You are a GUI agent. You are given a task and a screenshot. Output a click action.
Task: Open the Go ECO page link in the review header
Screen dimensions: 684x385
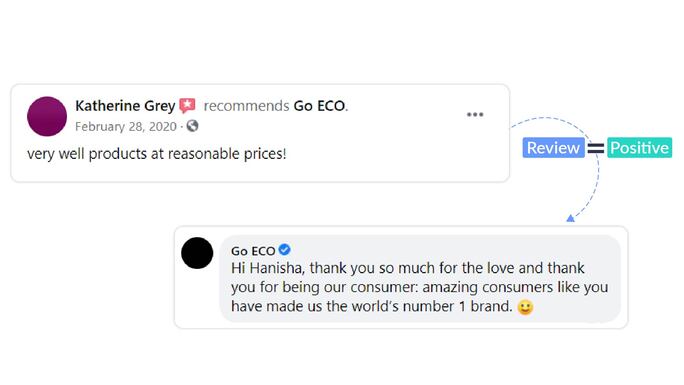(319, 106)
